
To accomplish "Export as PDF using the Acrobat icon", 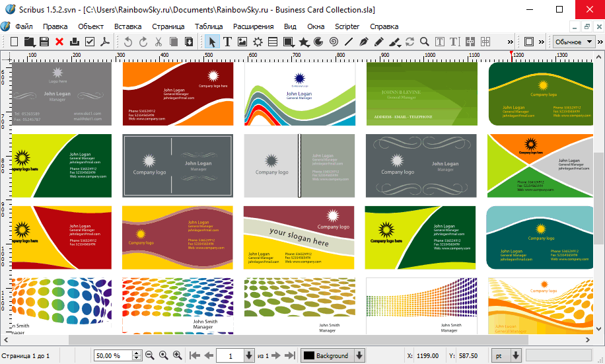I will pyautogui.click(x=104, y=42).
